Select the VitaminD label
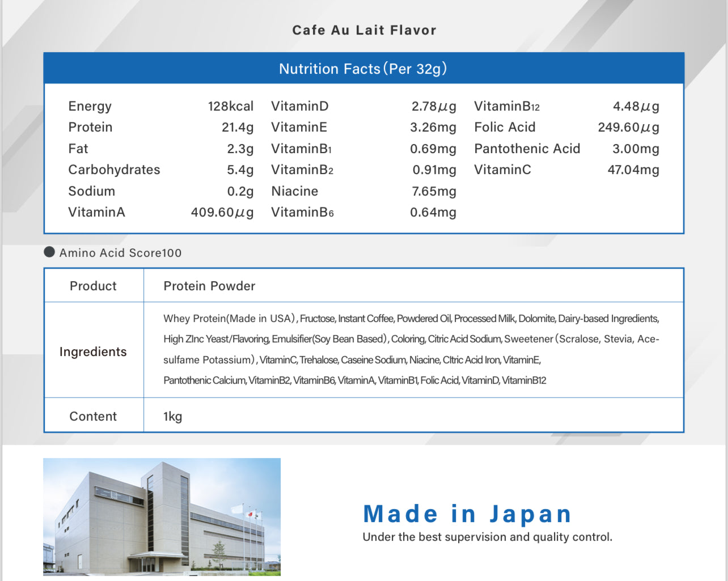The height and width of the screenshot is (581, 728). pos(299,106)
